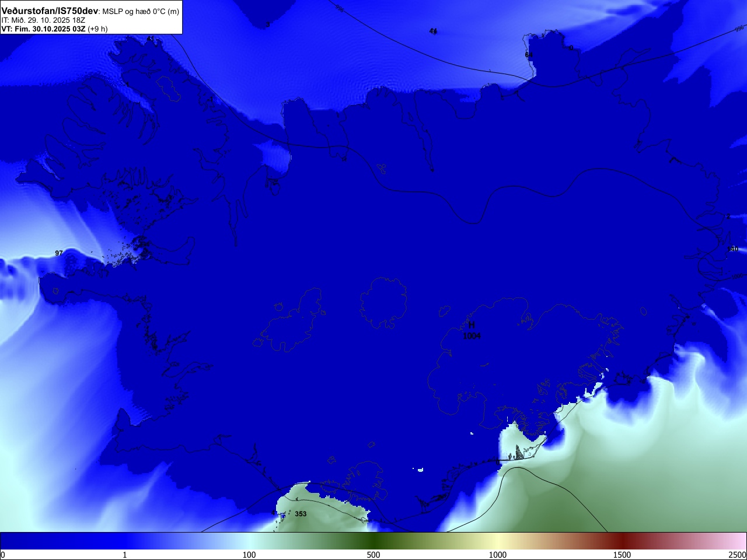Click the 41 label below the title box
This screenshot has width=747, height=560.
(151, 39)
